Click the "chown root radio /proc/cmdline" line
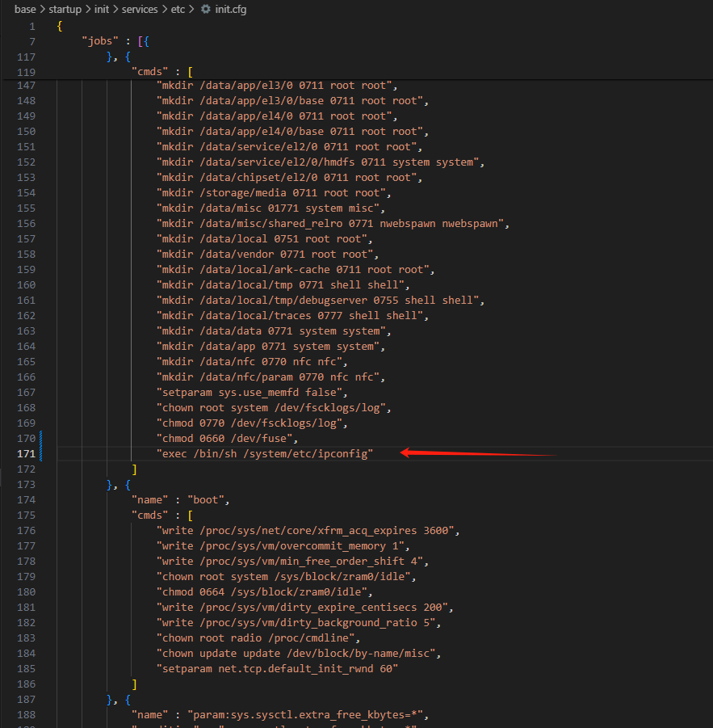 pyautogui.click(x=258, y=638)
